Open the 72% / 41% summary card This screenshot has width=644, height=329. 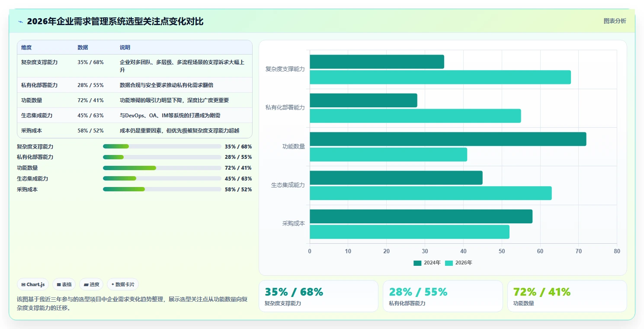pyautogui.click(x=567, y=296)
